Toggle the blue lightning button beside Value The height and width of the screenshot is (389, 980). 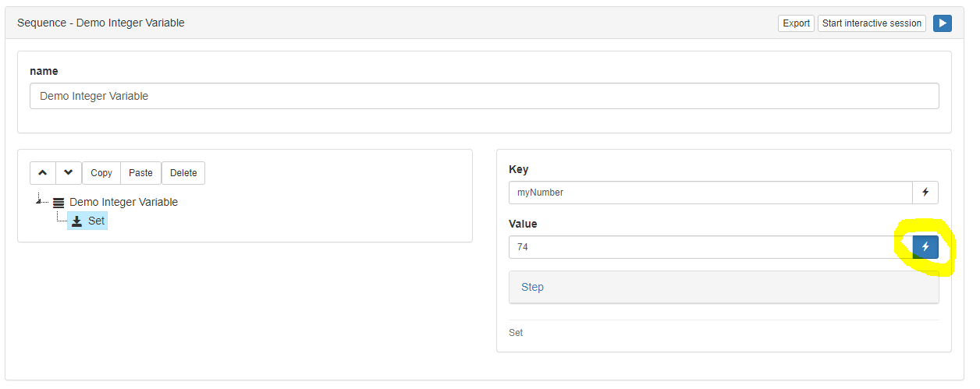tap(925, 247)
